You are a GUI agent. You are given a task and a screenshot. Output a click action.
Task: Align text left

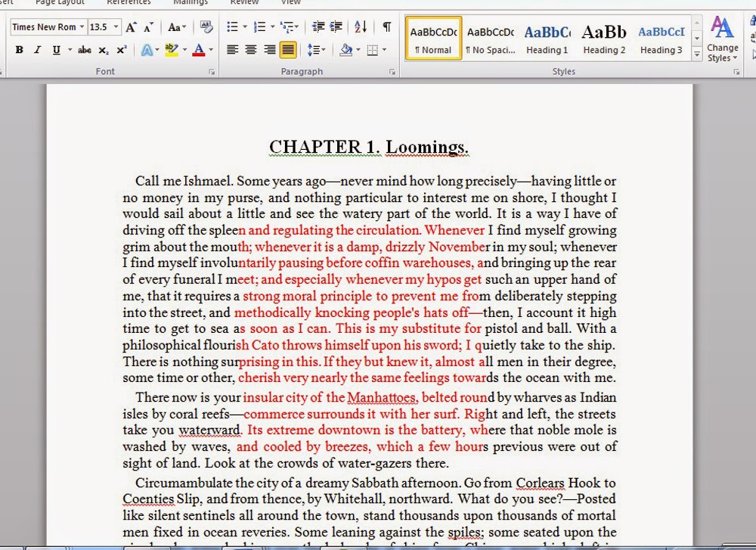(x=232, y=50)
